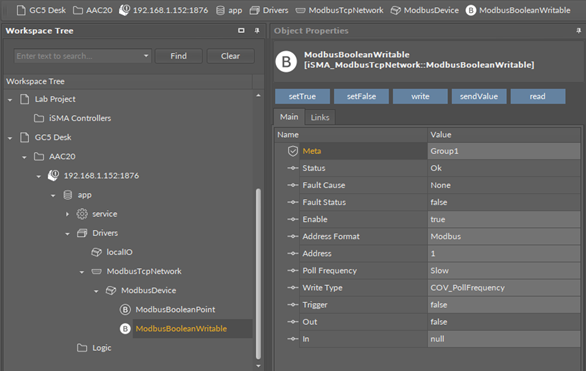Click the Address value field

[503, 253]
